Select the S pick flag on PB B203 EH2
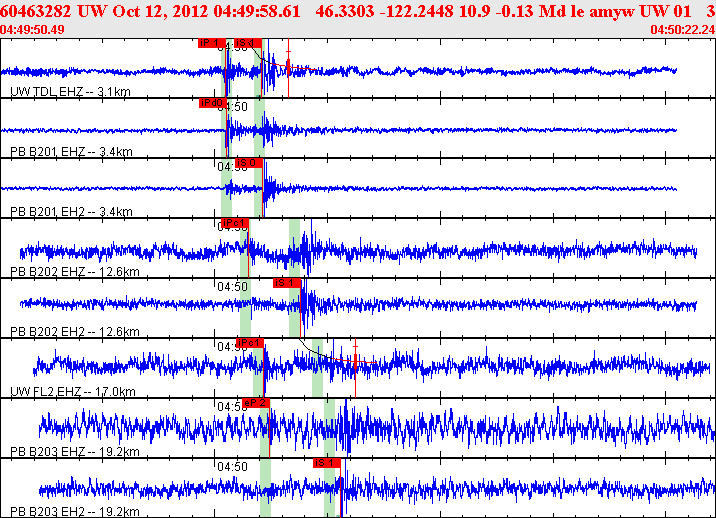Image resolution: width=716 pixels, height=518 pixels. click(x=327, y=463)
